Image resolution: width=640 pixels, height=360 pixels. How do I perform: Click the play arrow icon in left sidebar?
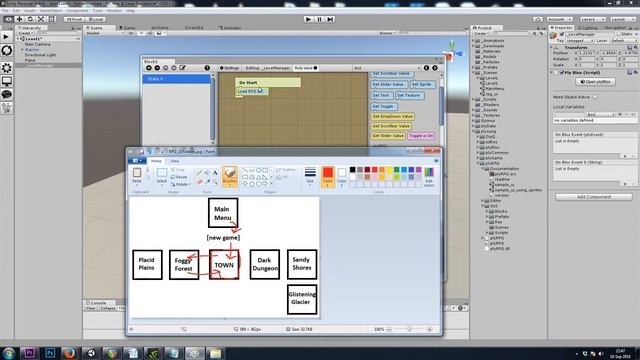click(6, 37)
